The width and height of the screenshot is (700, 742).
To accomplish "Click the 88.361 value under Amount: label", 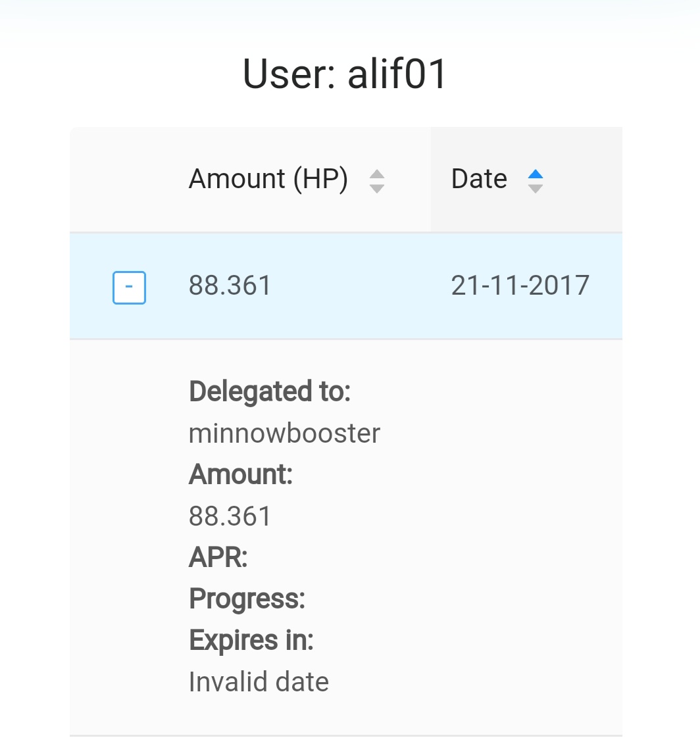I will (230, 516).
